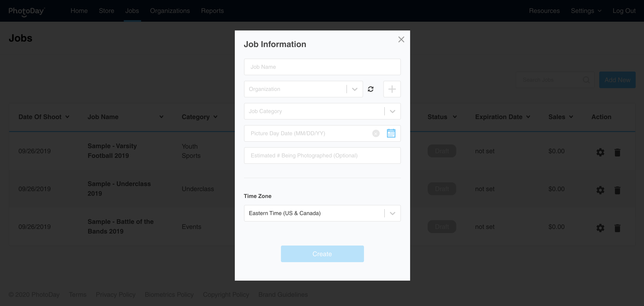Open the Copyright Policy link
The image size is (644, 306).
point(226,294)
